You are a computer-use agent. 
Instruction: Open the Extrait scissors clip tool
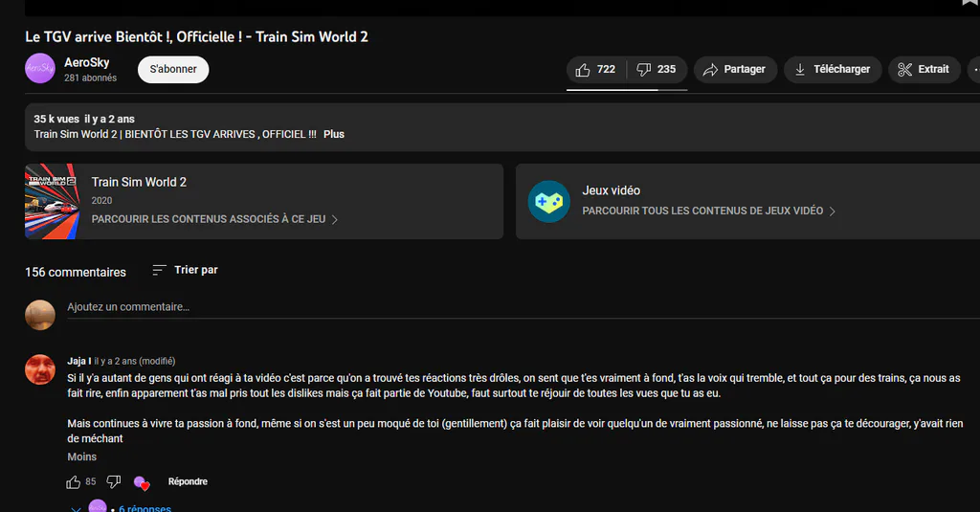click(924, 70)
